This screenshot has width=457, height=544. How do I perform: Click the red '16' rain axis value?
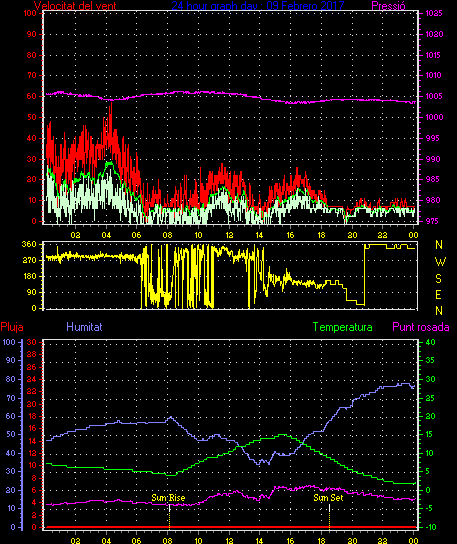[32, 429]
